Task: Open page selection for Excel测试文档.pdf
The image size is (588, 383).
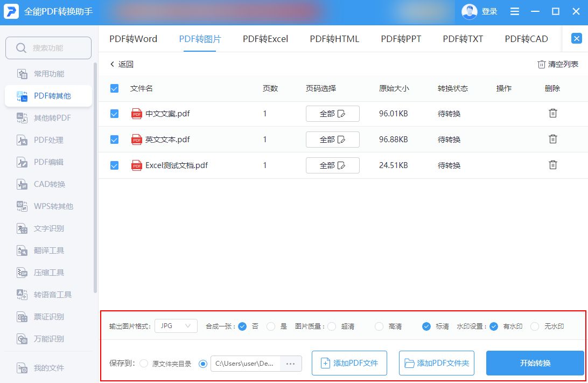Action: pyautogui.click(x=333, y=165)
